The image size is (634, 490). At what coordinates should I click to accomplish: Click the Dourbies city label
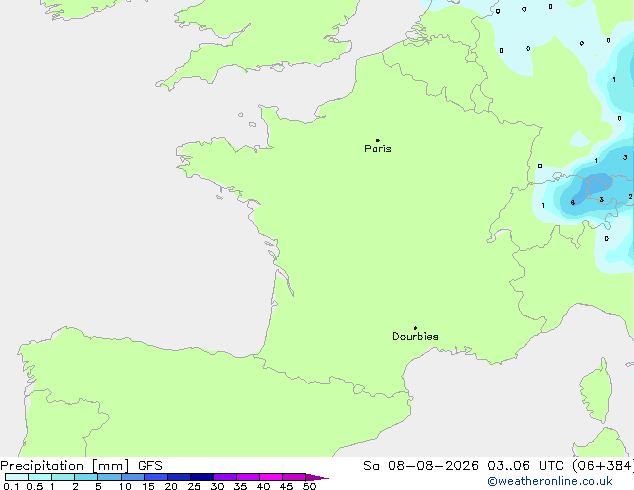coord(415,336)
